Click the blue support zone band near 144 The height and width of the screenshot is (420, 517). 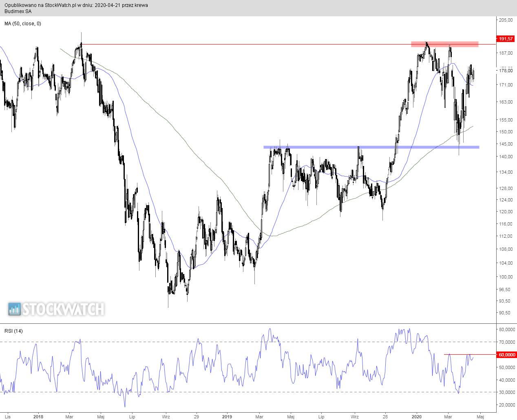point(371,147)
